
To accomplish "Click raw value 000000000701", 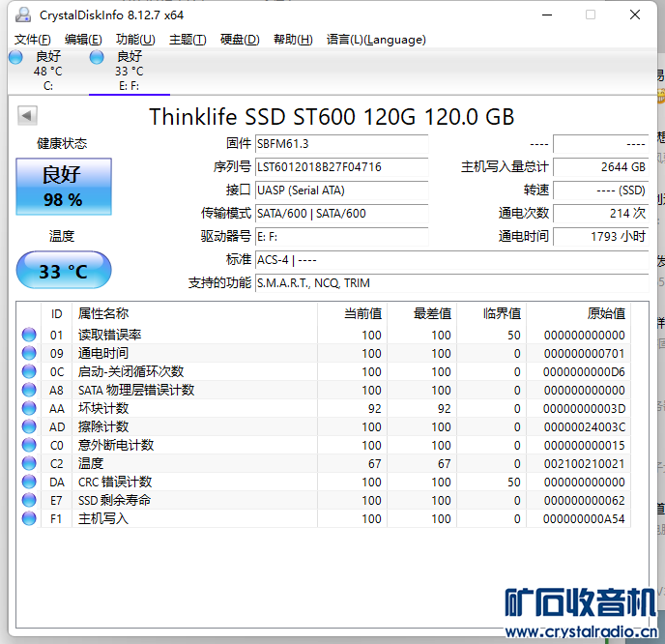I will click(585, 353).
